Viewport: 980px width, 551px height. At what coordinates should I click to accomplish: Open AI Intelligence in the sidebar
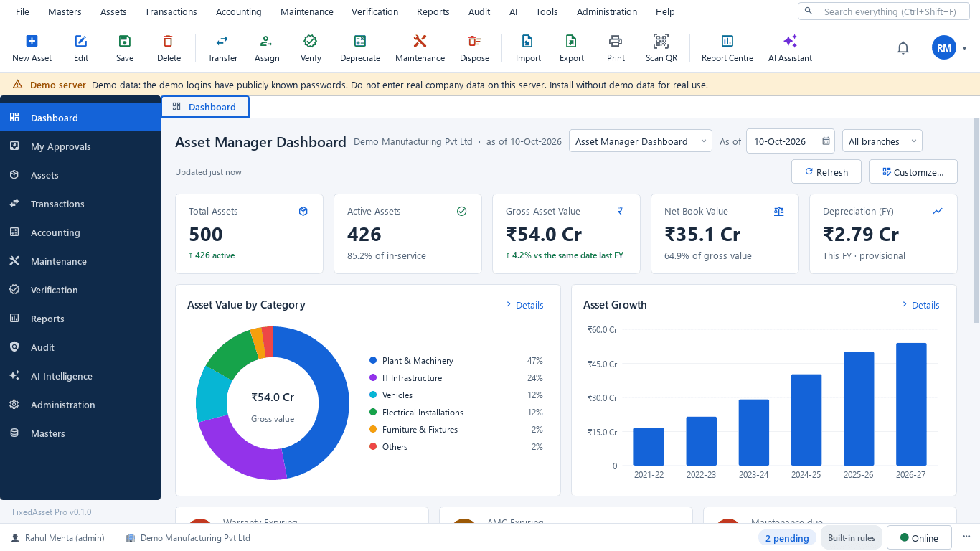pyautogui.click(x=80, y=376)
